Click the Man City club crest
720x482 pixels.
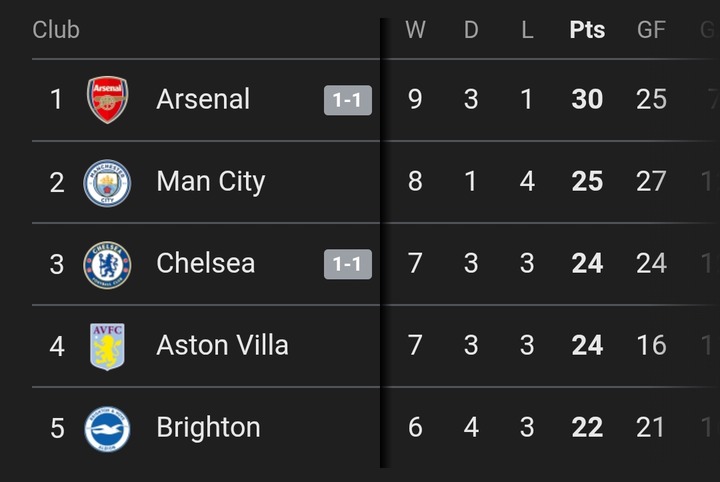click(107, 182)
